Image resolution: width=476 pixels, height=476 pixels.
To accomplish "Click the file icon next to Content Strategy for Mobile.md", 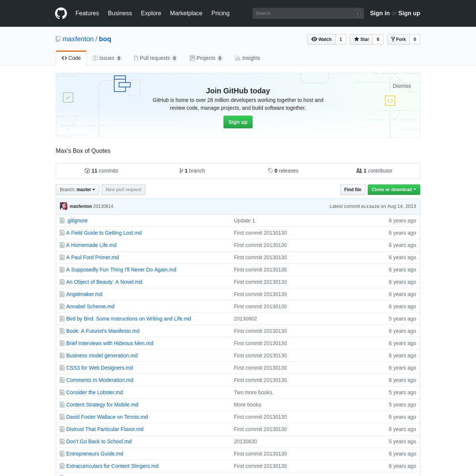I will tap(62, 405).
